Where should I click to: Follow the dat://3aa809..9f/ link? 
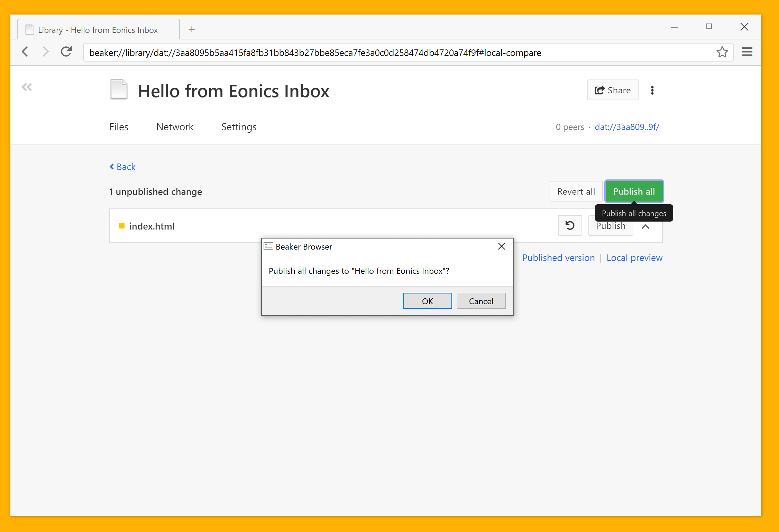[x=627, y=127]
